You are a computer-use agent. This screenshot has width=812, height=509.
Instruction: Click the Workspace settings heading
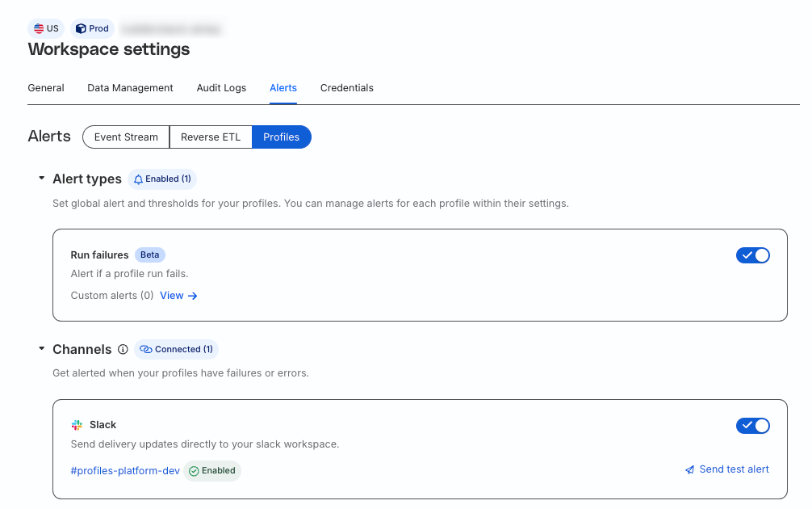109,49
